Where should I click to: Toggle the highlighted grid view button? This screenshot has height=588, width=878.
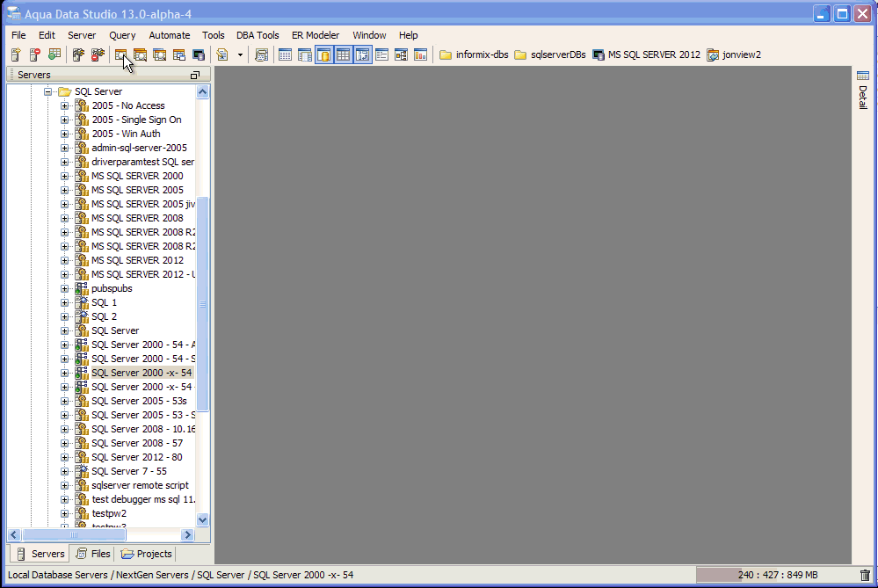[x=344, y=54]
